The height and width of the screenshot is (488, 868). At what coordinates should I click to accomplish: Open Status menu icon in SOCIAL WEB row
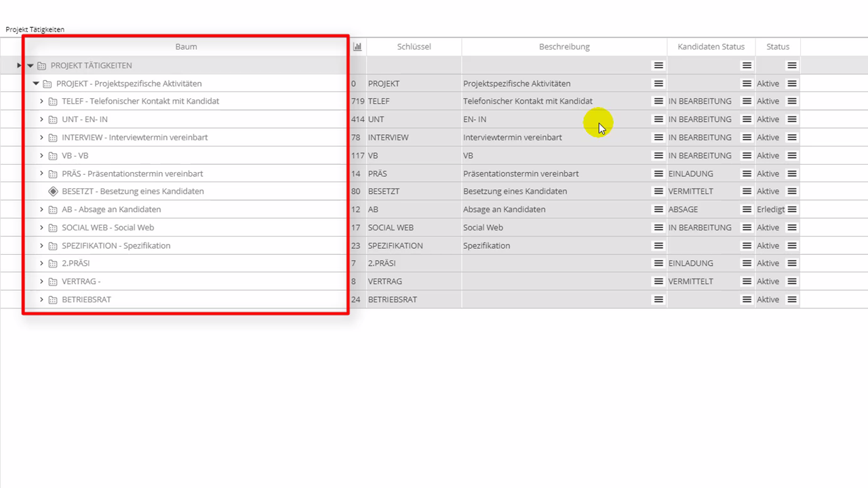[792, 227]
